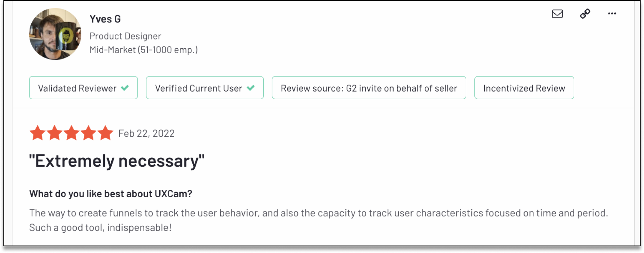Click the middle star in the rating row
Image resolution: width=644 pixels, height=253 pixels.
71,133
